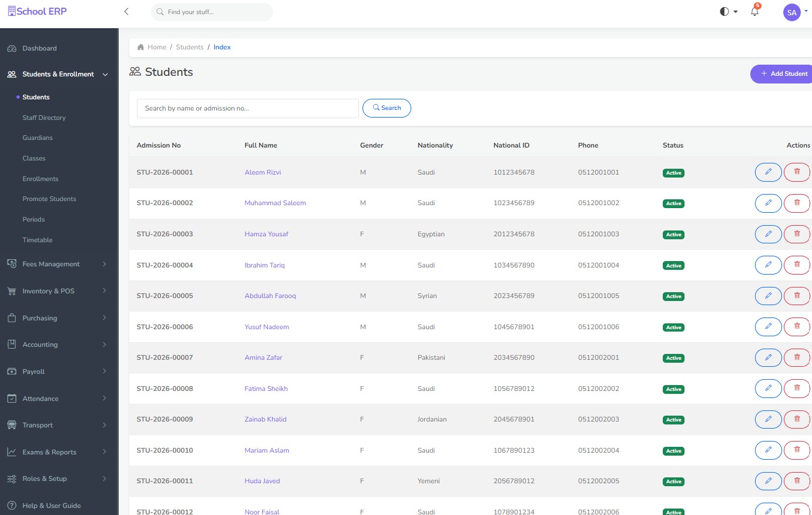Open Enrollments in sidebar
This screenshot has height=515, width=812.
coord(41,179)
